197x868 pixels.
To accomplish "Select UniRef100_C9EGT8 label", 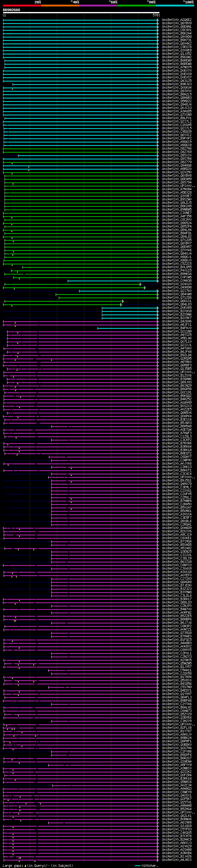I will 177,47.
